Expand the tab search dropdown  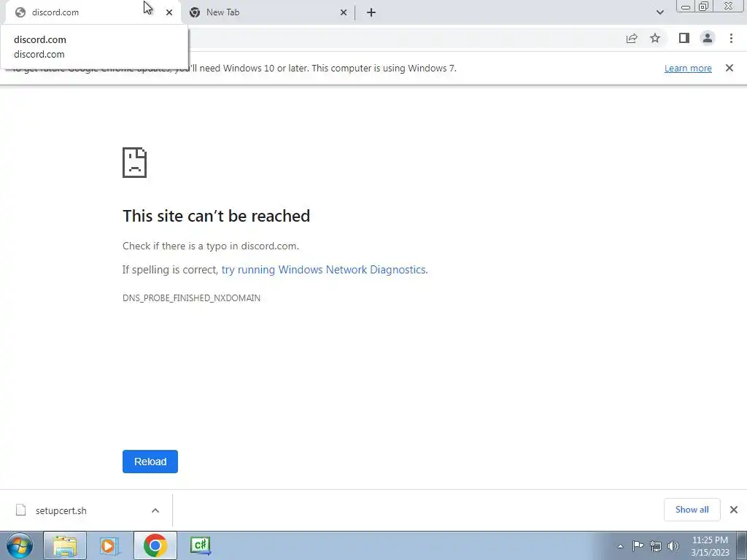[x=659, y=12]
